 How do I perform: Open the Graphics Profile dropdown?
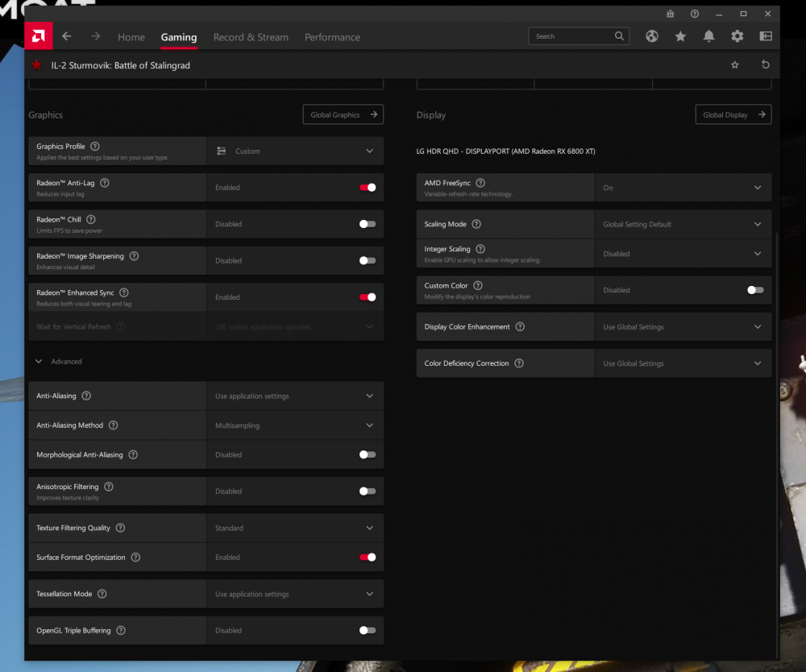point(294,151)
